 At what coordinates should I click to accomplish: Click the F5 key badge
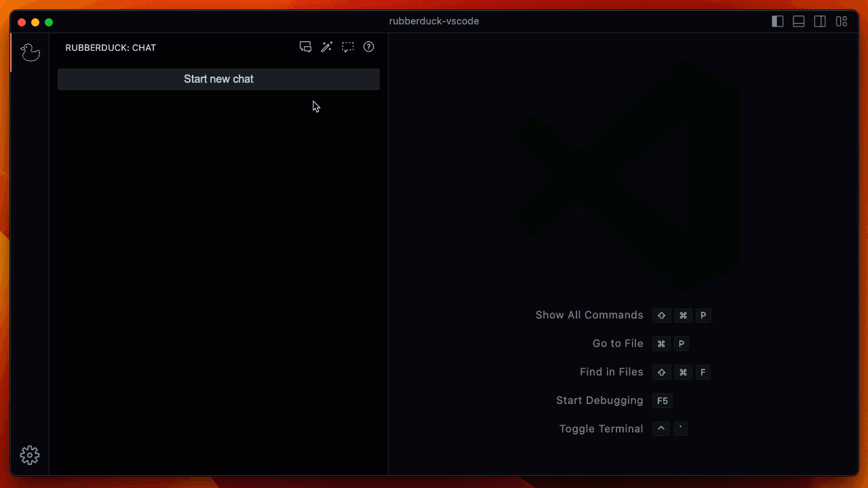[663, 401]
